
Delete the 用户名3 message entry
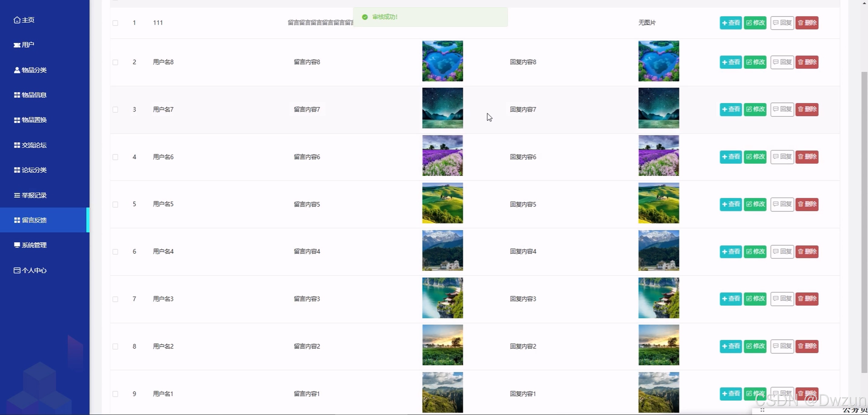pyautogui.click(x=807, y=299)
